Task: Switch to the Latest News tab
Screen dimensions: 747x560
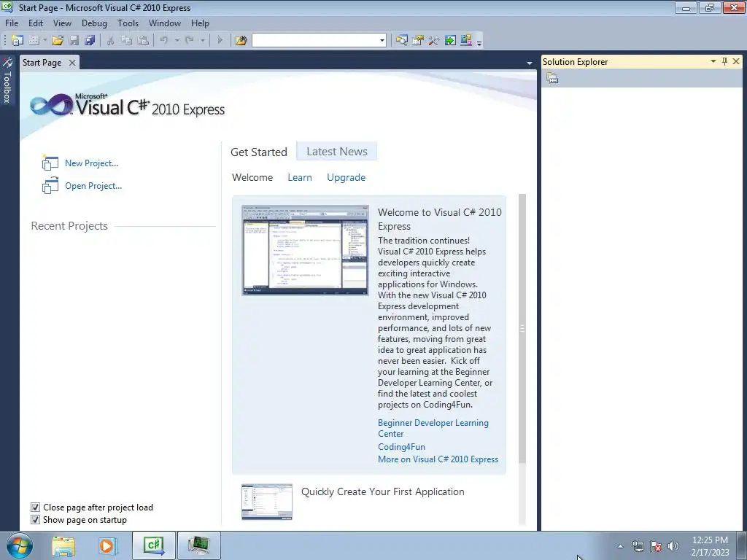Action: [x=337, y=152]
